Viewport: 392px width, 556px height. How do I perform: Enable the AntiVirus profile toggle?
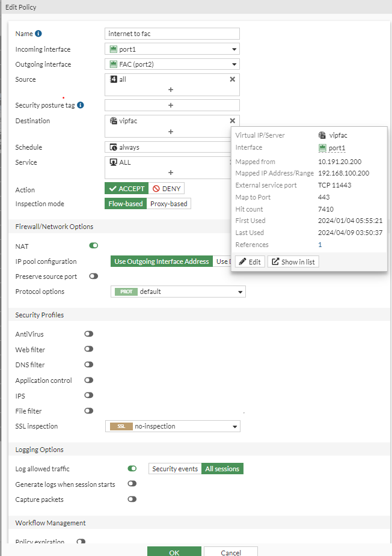click(89, 334)
